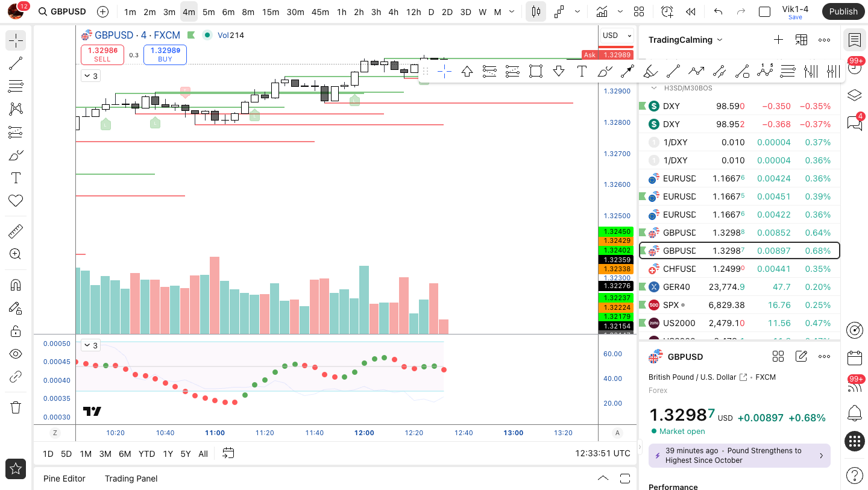
Task: Open the patterns tool in left toolbar
Action: (16, 109)
